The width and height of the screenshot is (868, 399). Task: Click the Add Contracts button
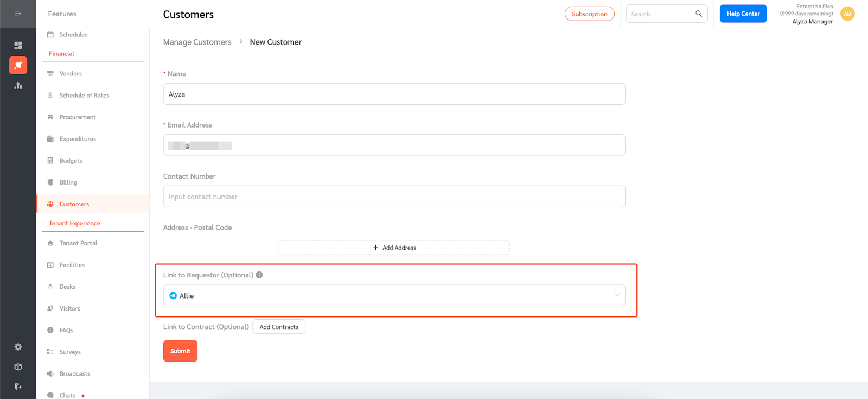click(x=279, y=327)
